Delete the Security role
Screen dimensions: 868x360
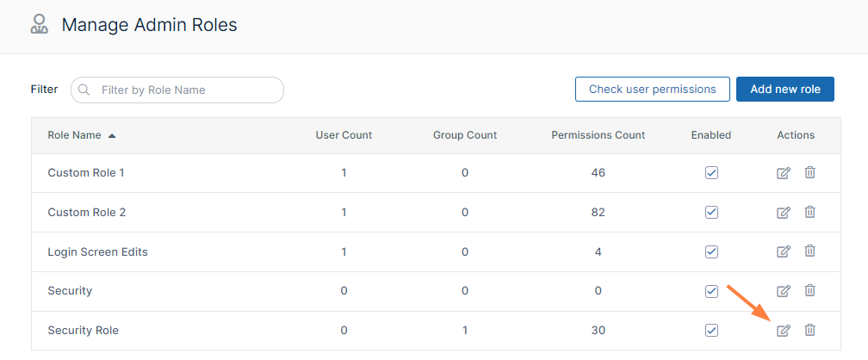[809, 290]
